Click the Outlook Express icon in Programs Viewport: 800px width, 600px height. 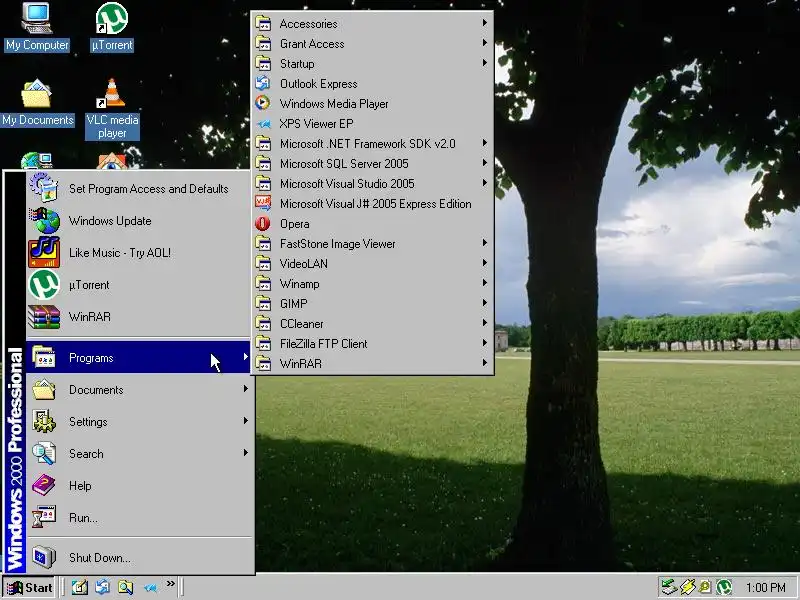263,83
